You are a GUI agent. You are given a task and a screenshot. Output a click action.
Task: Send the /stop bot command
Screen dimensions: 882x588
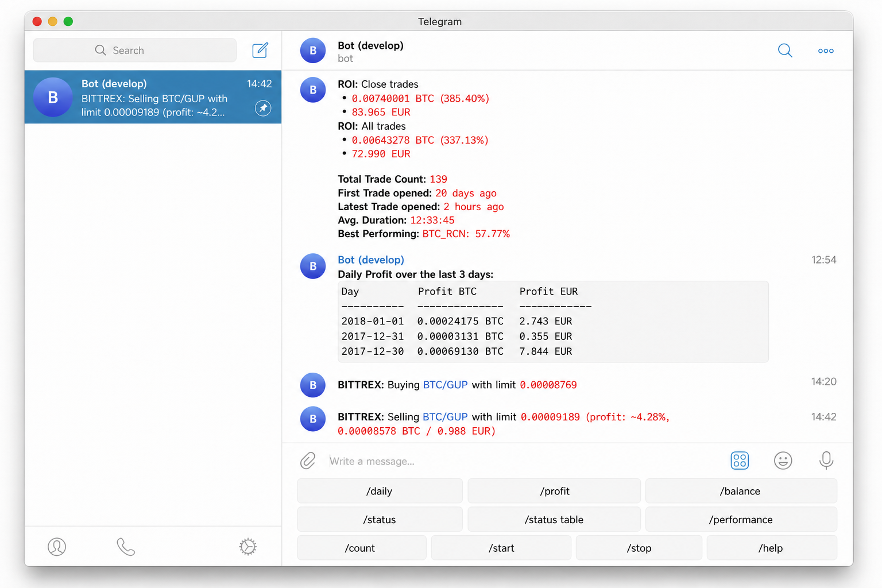coord(639,548)
